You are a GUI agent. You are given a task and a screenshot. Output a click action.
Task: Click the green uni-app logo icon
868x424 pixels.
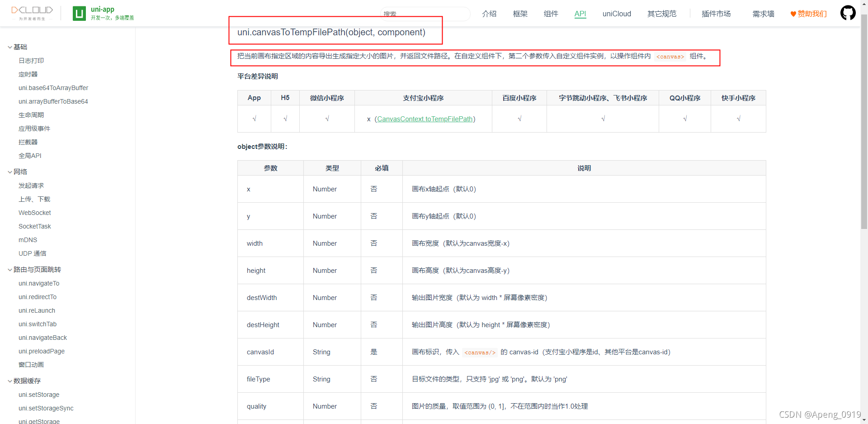(x=79, y=14)
